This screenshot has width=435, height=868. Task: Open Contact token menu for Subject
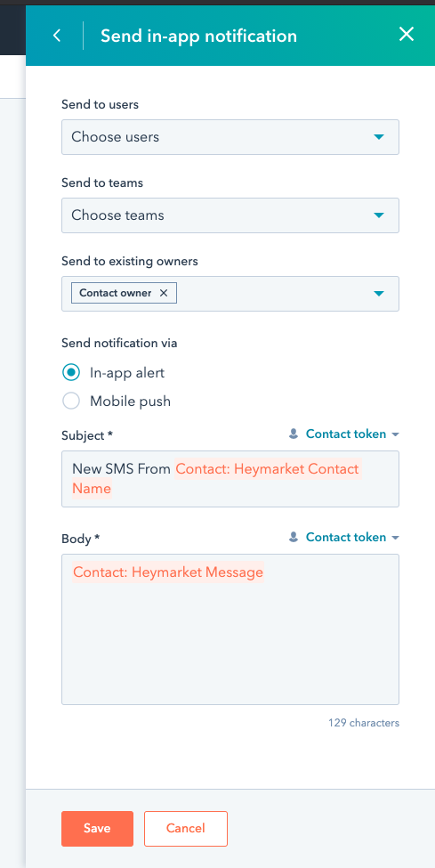346,434
